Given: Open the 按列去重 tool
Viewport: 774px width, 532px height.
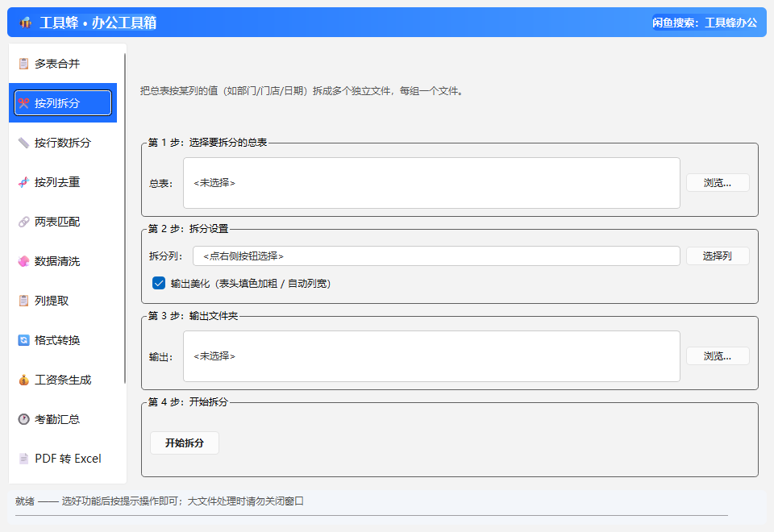Looking at the screenshot, I should 63,182.
